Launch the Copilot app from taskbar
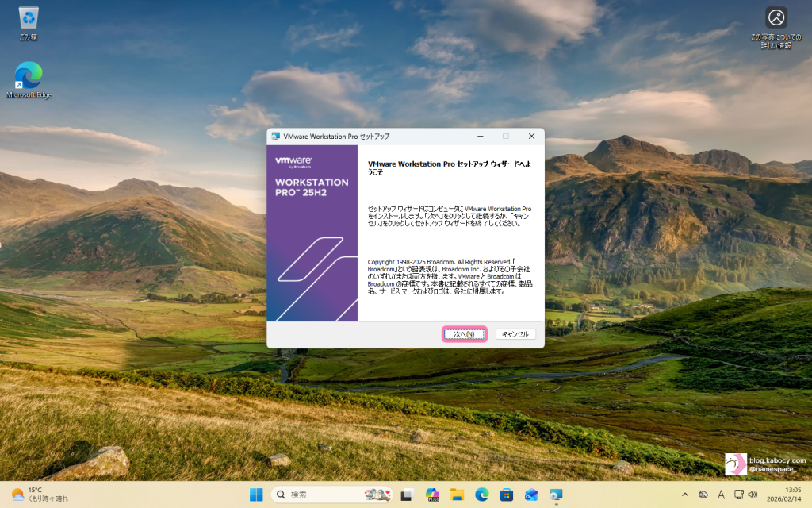The width and height of the screenshot is (812, 508). pyautogui.click(x=432, y=495)
